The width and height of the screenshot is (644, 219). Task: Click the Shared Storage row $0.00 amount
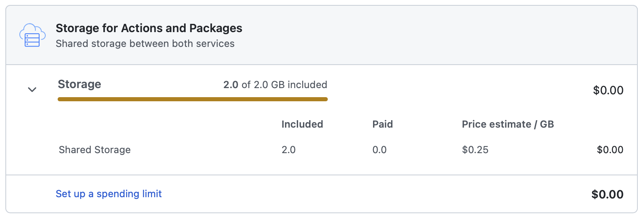610,150
